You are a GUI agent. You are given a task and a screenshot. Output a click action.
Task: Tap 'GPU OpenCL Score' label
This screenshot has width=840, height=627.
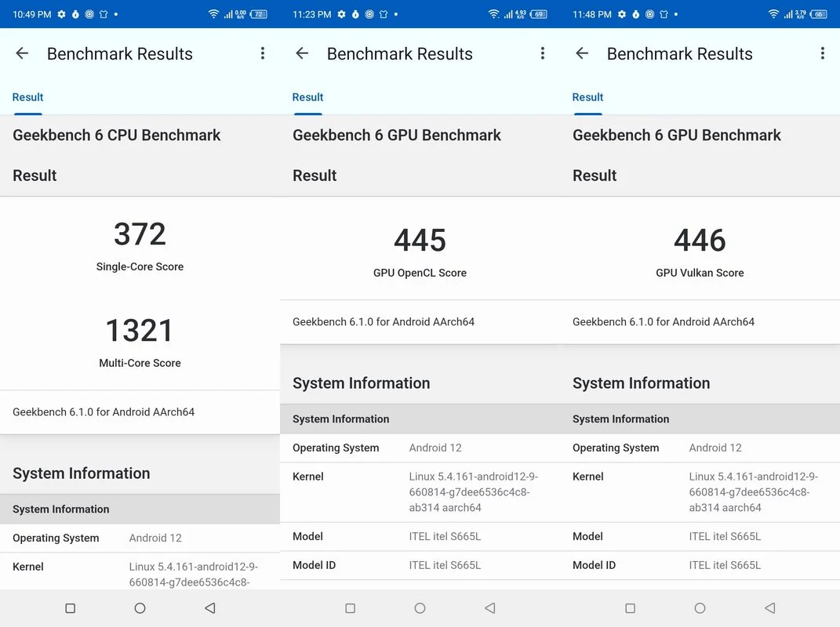(420, 273)
